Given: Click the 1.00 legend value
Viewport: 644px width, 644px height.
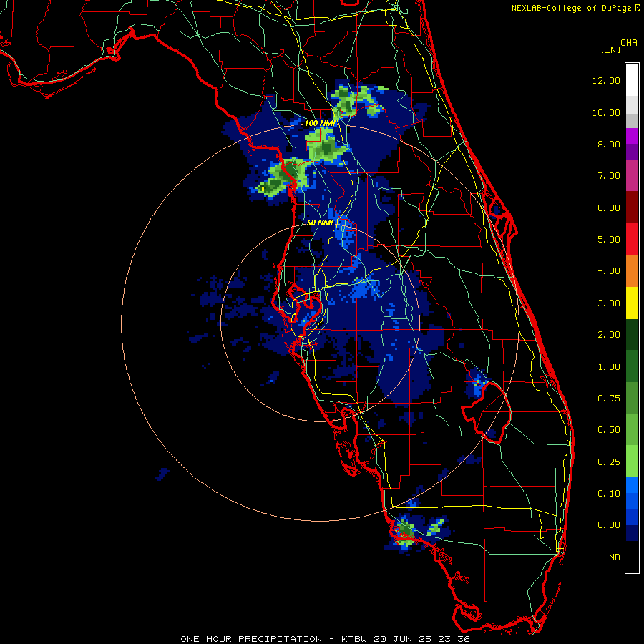Looking at the screenshot, I should 609,367.
